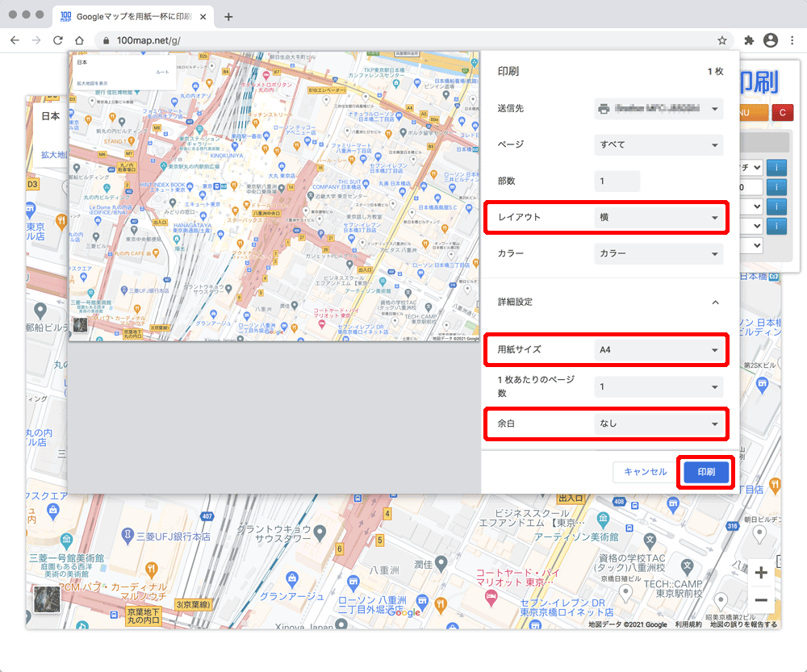Image resolution: width=807 pixels, height=672 pixels.
Task: Open the extensions puzzle icon
Action: pos(749,40)
